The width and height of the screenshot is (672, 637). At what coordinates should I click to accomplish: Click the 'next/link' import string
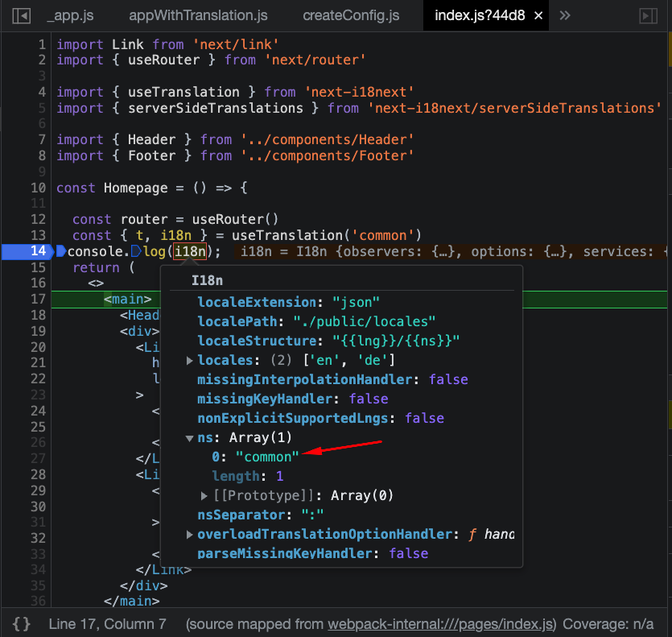pos(236,44)
